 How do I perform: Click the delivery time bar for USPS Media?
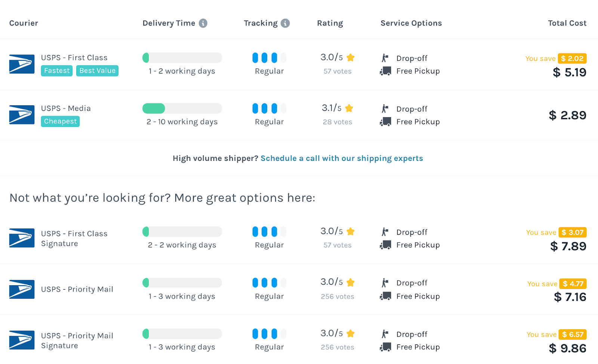click(x=182, y=108)
